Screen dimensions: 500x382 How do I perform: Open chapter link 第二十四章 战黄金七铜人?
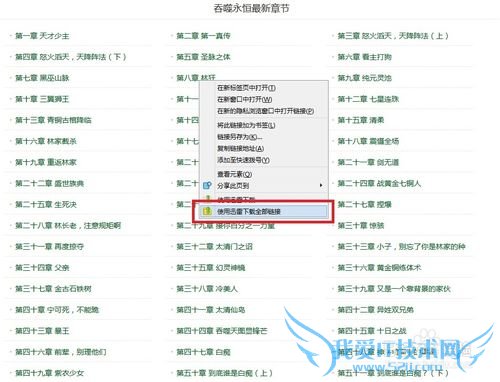point(379,183)
